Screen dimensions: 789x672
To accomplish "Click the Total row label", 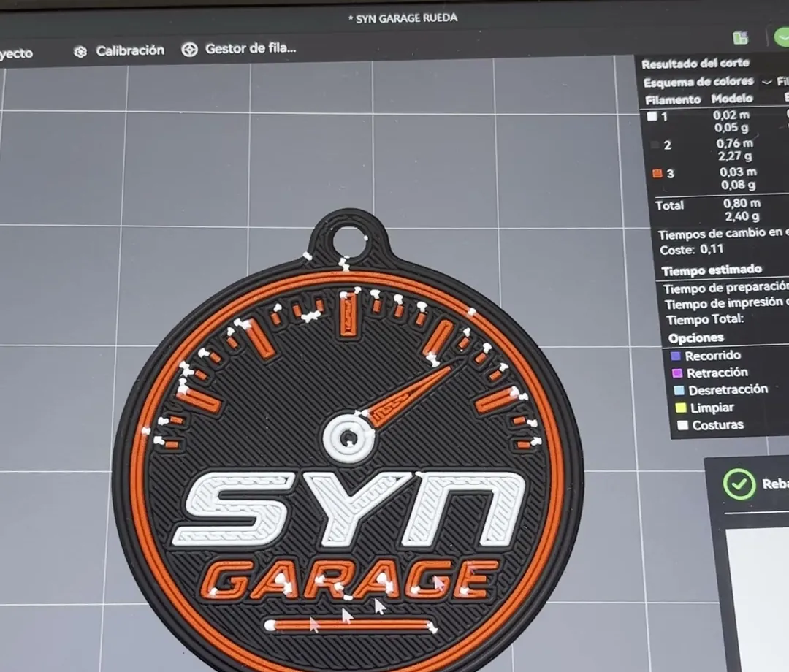I will point(670,205).
